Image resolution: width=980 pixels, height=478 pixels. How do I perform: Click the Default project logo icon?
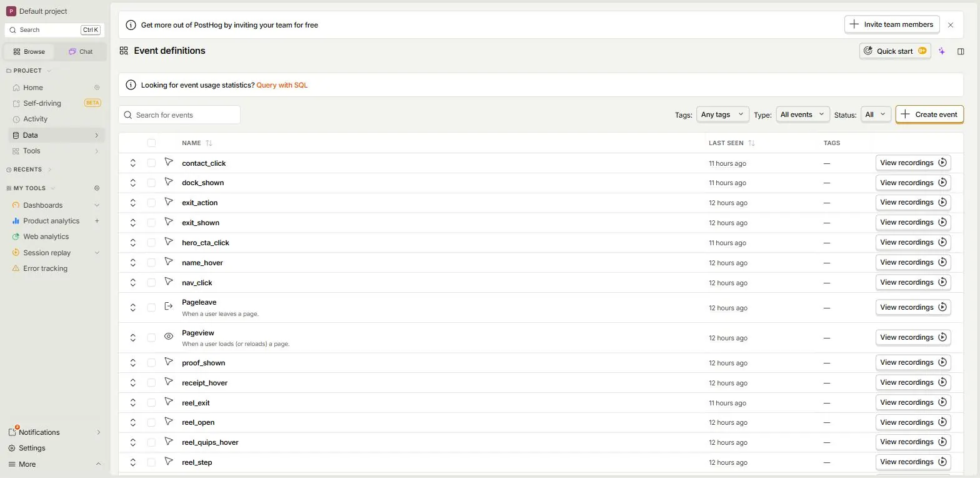[11, 11]
